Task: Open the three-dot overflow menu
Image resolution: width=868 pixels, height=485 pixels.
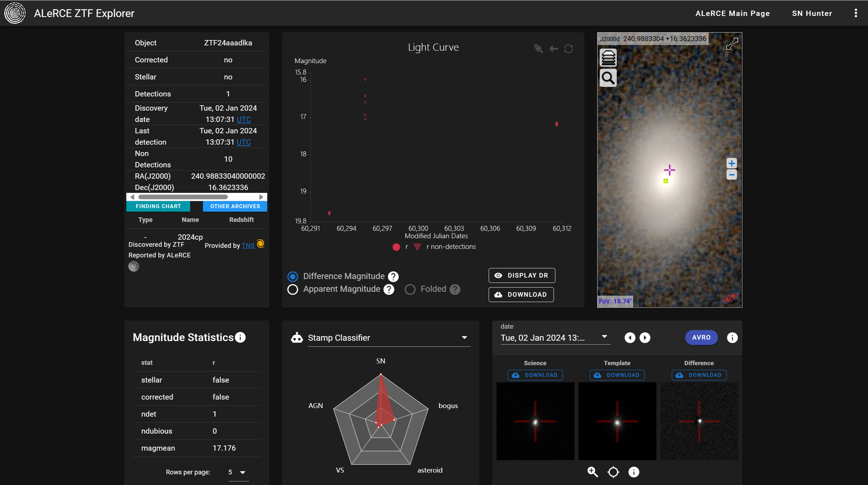Action: pyautogui.click(x=856, y=13)
